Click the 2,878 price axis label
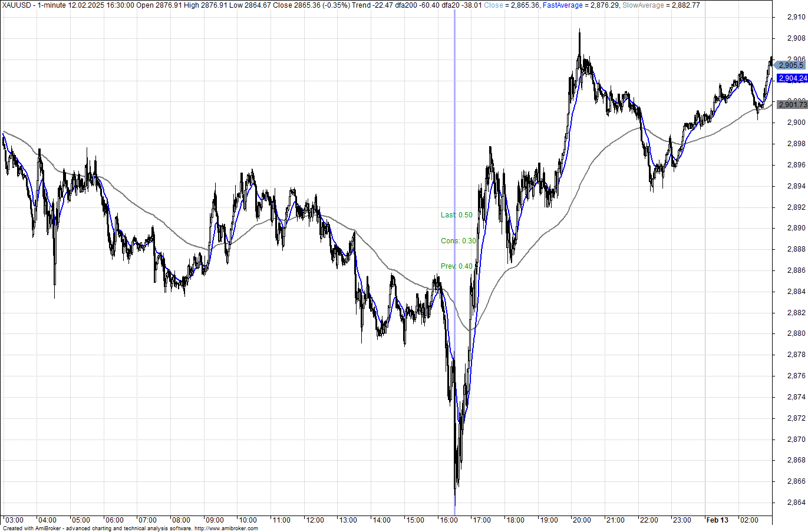Image resolution: width=808 pixels, height=532 pixels. tap(796, 355)
